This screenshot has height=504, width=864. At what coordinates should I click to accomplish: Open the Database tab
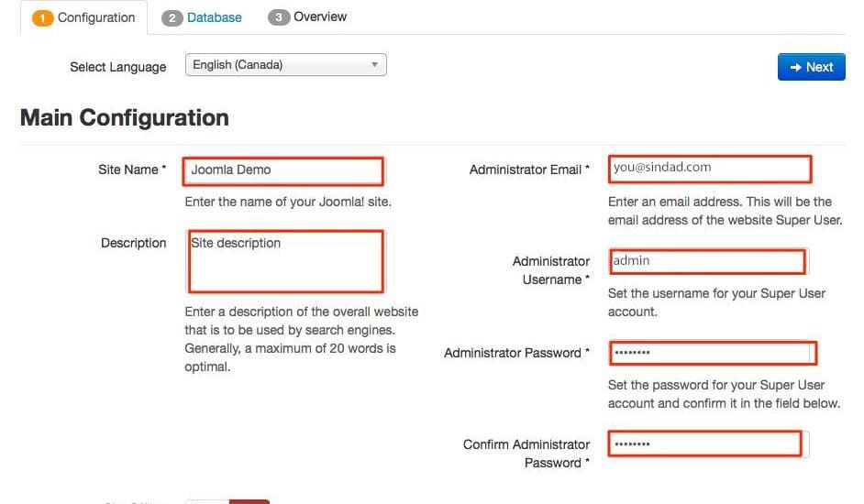pos(202,17)
